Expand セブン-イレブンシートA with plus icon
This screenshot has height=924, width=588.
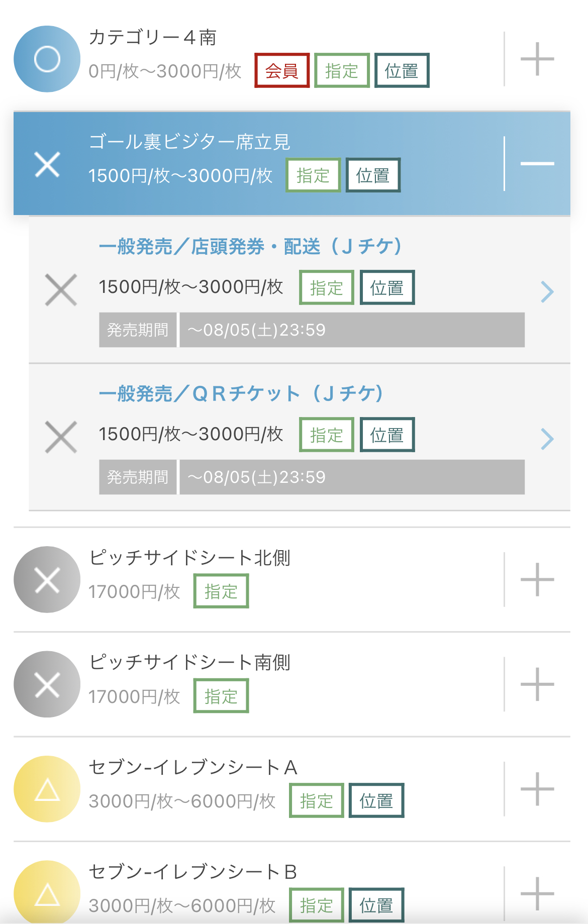(537, 789)
